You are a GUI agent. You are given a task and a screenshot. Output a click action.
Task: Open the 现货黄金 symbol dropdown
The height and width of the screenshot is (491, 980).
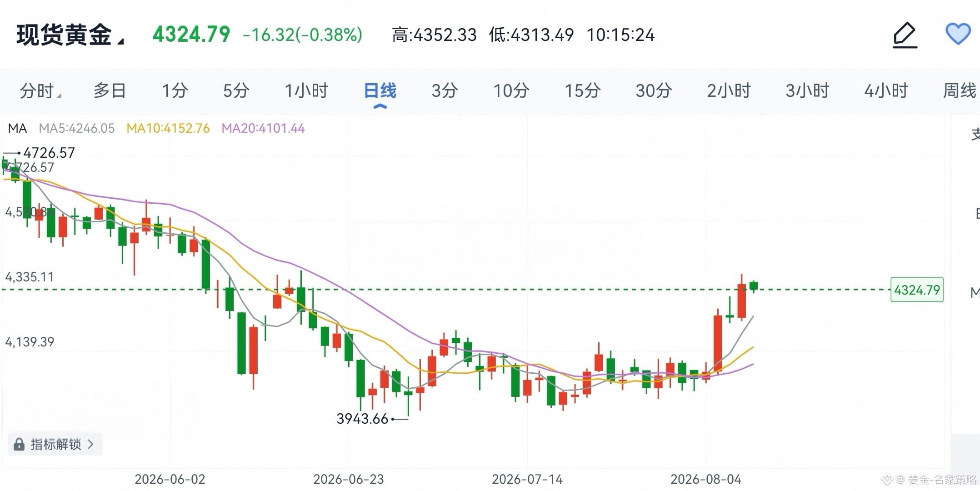[x=70, y=35]
